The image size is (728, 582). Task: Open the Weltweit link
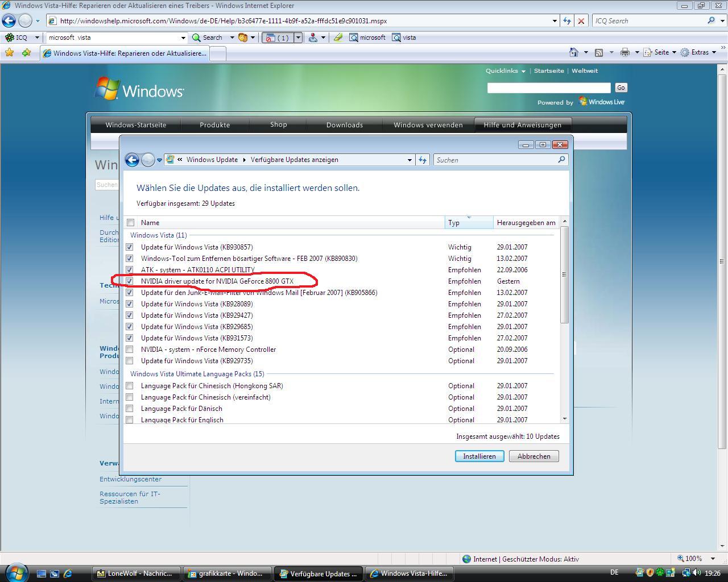point(585,71)
